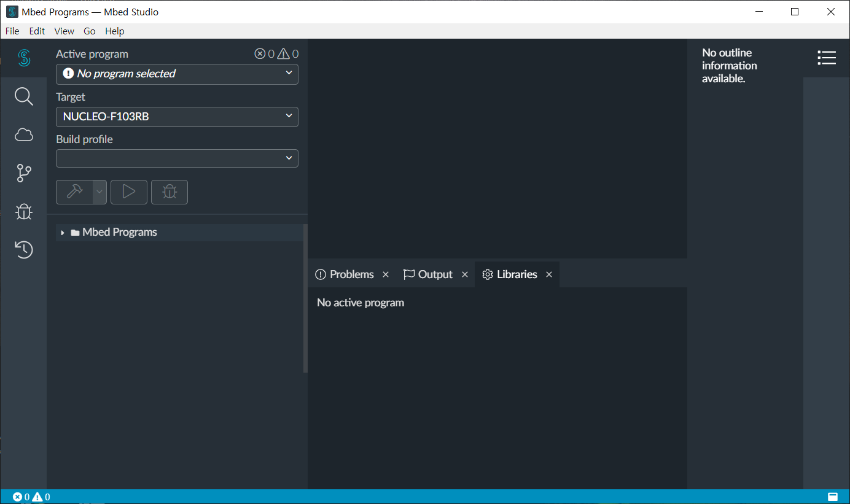Close the Problems tab

coord(386,274)
